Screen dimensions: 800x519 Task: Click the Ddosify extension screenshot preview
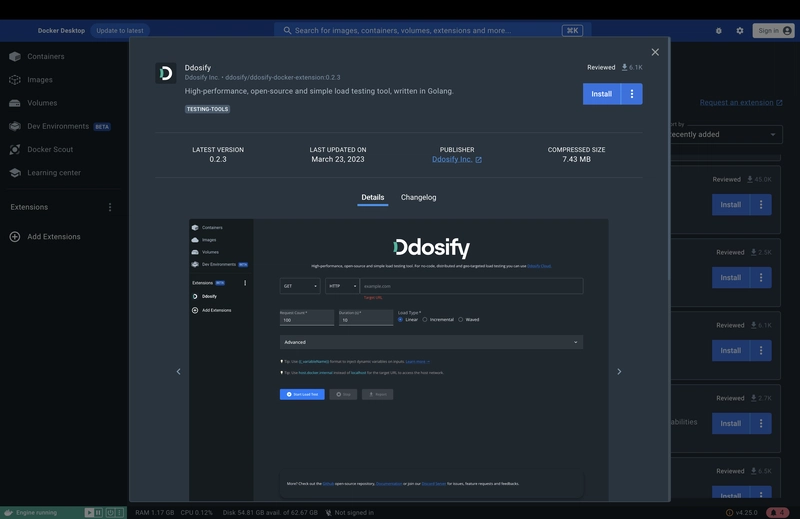tap(398, 360)
